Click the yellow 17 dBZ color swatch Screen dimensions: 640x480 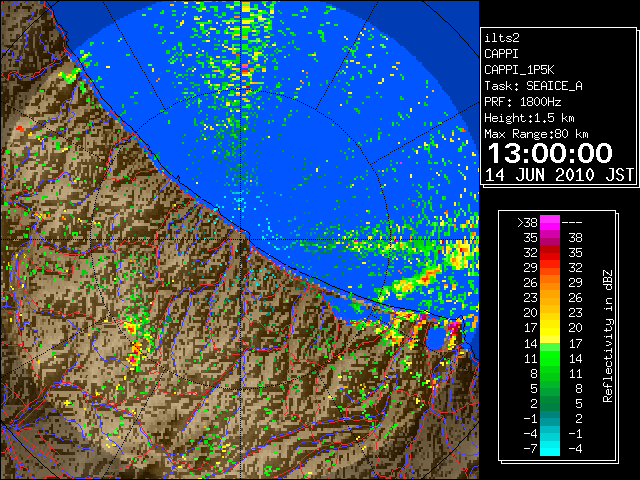[x=550, y=328]
